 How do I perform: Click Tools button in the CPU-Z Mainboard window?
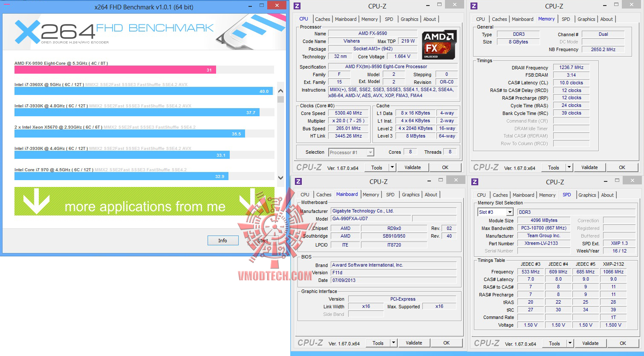coord(378,343)
